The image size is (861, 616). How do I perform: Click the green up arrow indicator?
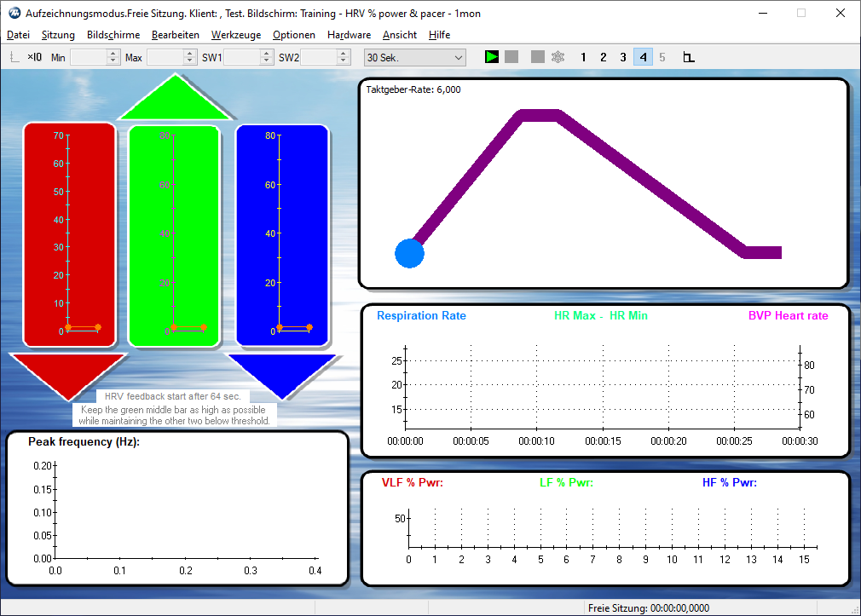(175, 101)
